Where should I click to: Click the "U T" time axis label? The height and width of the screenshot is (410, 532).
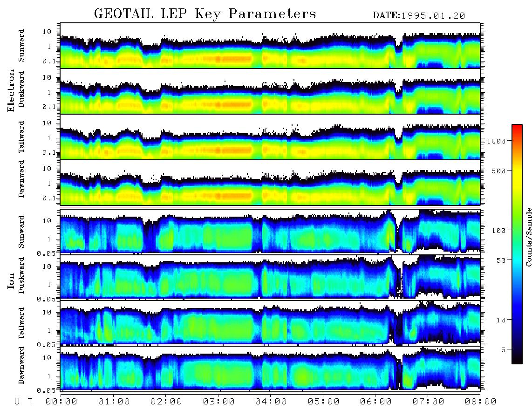point(23,402)
